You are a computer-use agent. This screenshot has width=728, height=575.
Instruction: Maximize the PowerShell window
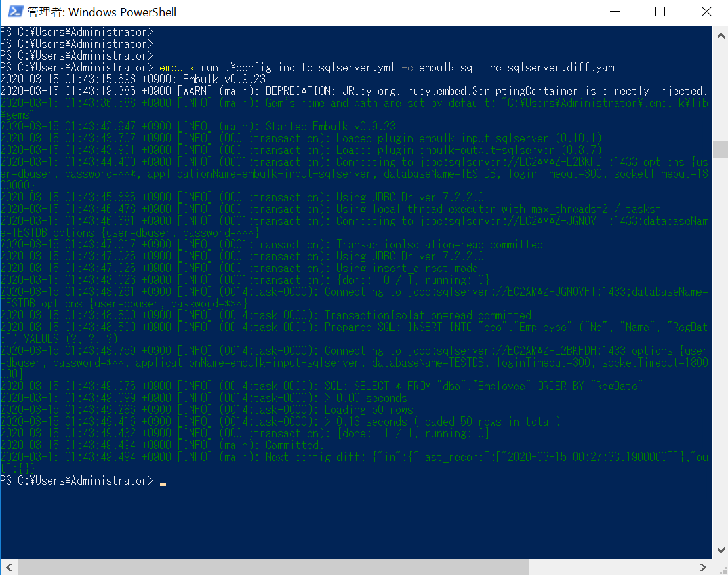[x=660, y=12]
